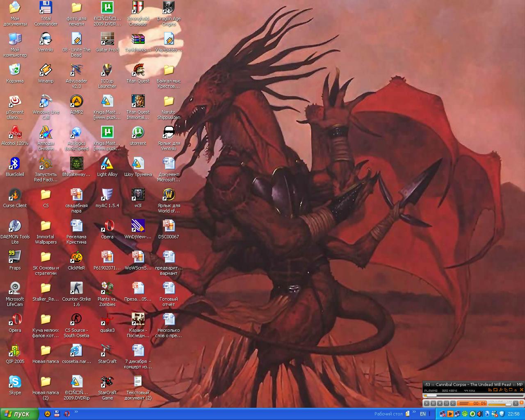Pause the playing Cannibal Corpse track
This screenshot has height=420, width=525.
(x=433, y=403)
